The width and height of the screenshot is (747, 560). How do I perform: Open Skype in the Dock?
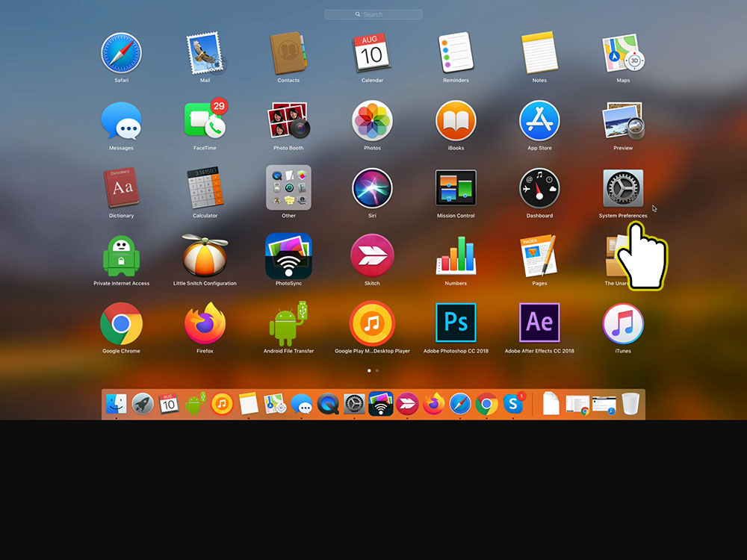[514, 403]
